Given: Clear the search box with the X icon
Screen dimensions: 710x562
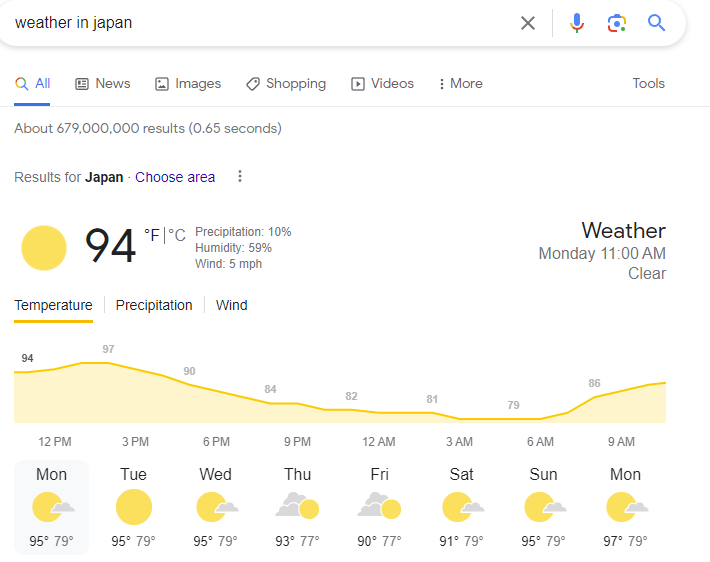Looking at the screenshot, I should (x=528, y=23).
